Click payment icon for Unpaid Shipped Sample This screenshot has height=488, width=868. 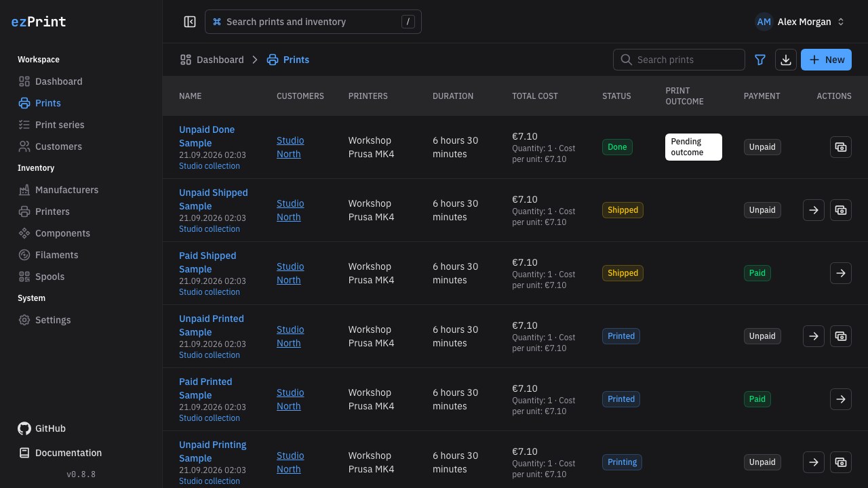click(x=841, y=210)
